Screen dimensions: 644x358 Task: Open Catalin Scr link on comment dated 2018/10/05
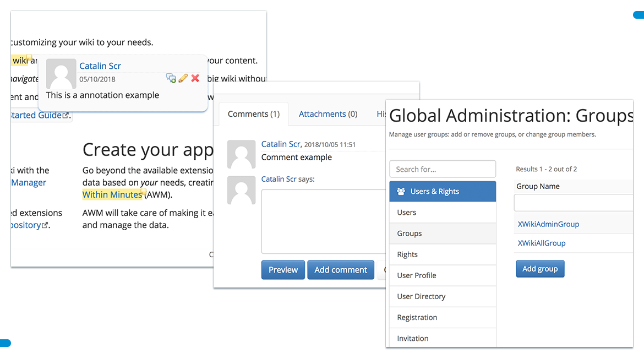pos(281,144)
